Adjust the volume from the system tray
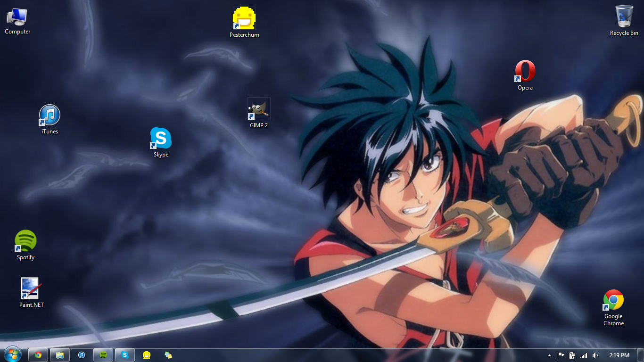This screenshot has height=362, width=644. (x=595, y=355)
